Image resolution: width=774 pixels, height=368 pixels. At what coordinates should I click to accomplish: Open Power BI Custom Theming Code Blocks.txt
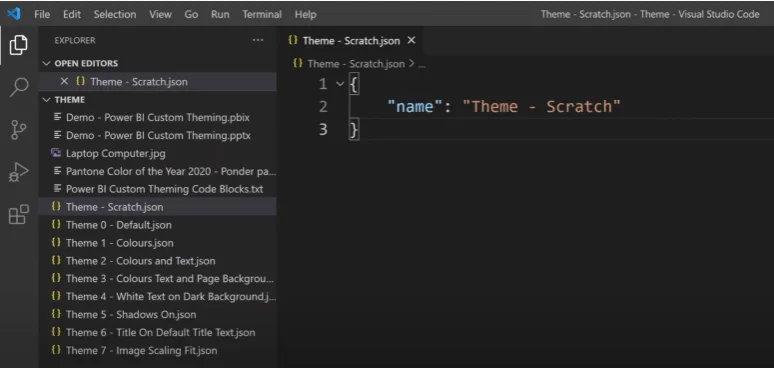click(157, 189)
